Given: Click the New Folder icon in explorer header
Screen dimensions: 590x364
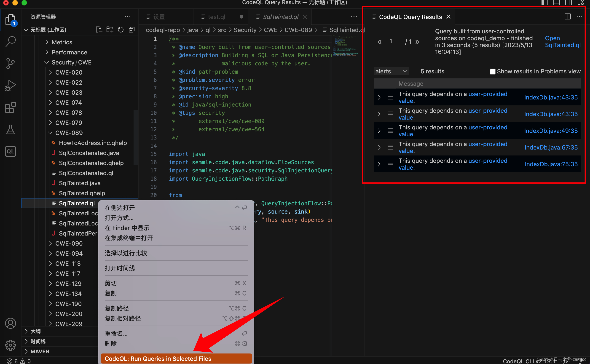Looking at the screenshot, I should pyautogui.click(x=110, y=30).
